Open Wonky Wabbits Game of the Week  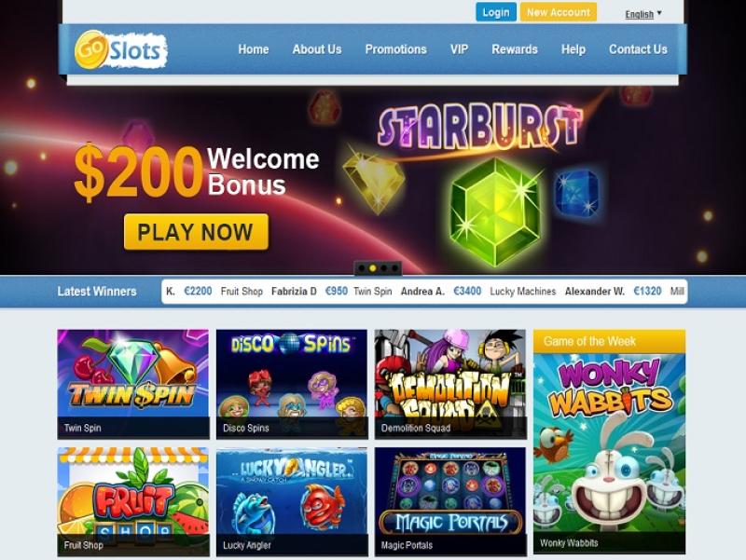coord(609,442)
